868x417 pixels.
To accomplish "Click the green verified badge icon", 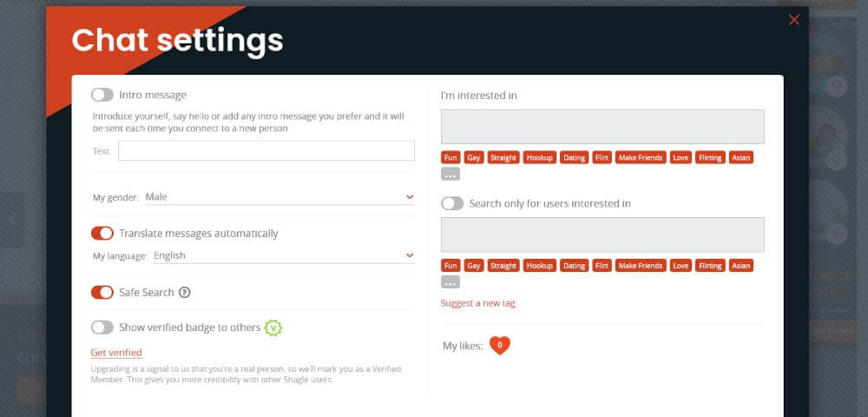I will coord(273,328).
